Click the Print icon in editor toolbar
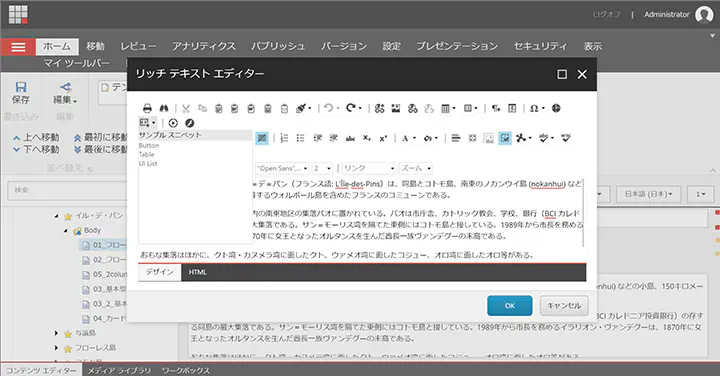This screenshot has height=376, width=720. (147, 108)
